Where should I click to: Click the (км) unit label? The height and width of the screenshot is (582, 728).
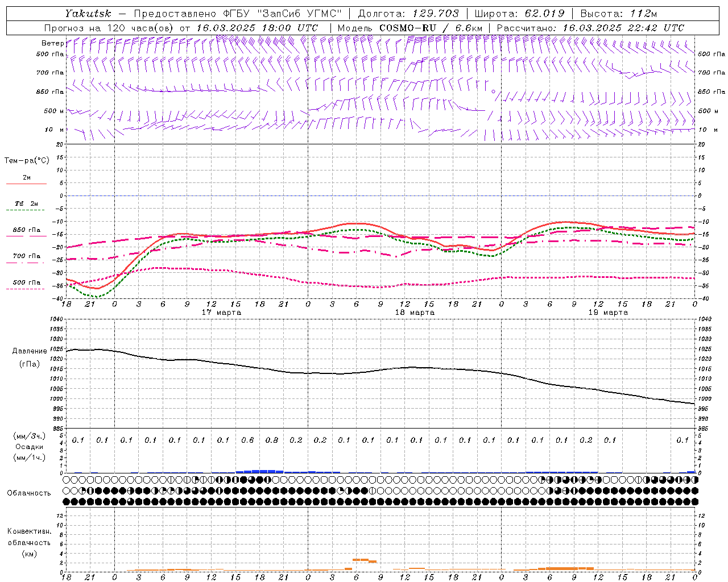[x=29, y=553]
